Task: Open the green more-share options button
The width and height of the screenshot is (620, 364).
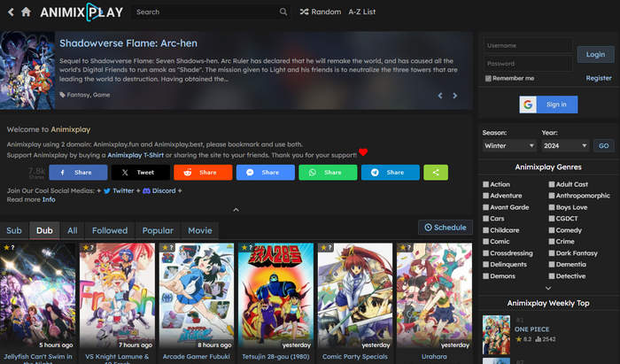Action: 436,173
